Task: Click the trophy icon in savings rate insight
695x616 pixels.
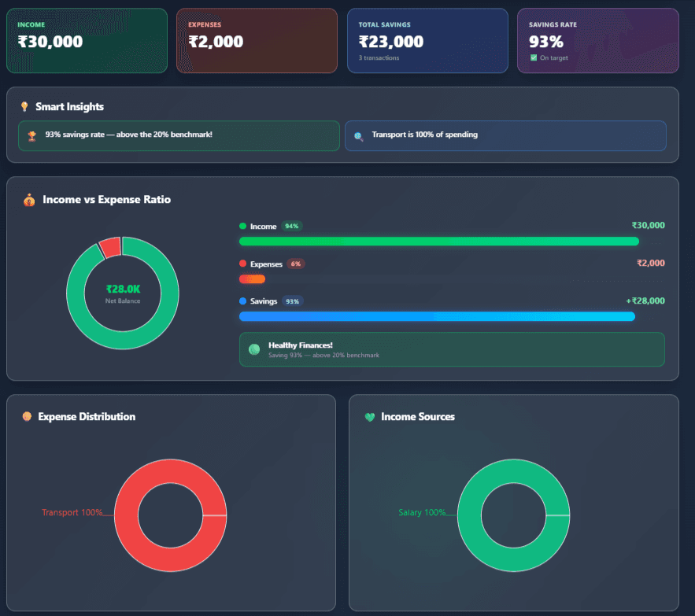Action: [32, 135]
